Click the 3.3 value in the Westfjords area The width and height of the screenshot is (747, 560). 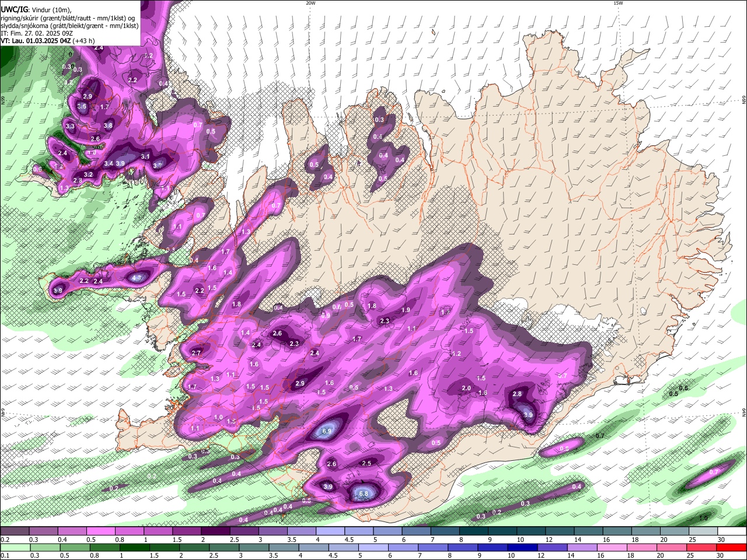[x=70, y=126]
